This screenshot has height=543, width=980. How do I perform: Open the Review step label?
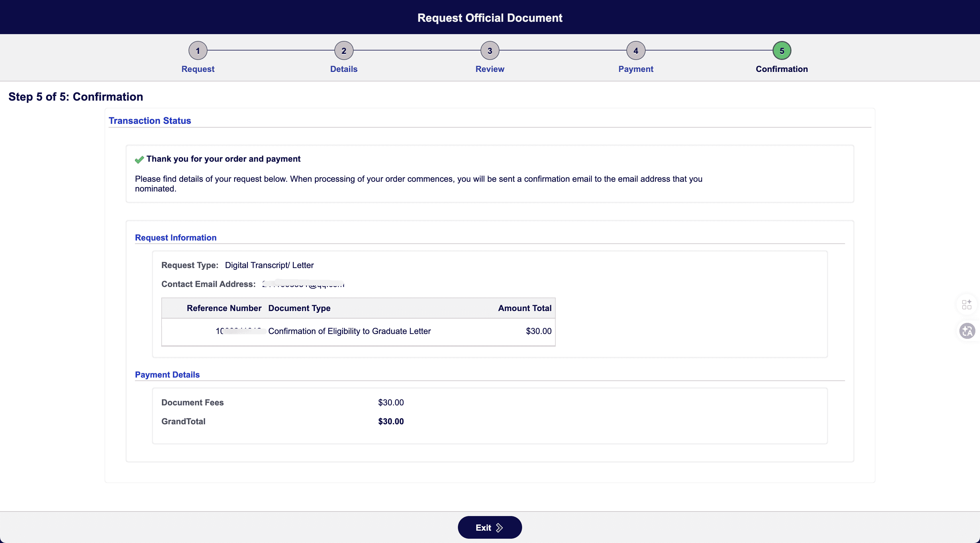click(490, 69)
